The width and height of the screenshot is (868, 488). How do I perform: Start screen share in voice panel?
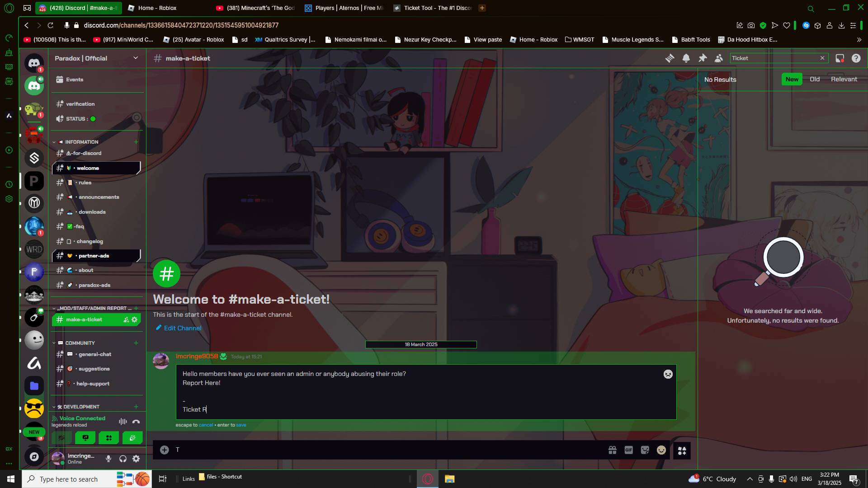85,438
